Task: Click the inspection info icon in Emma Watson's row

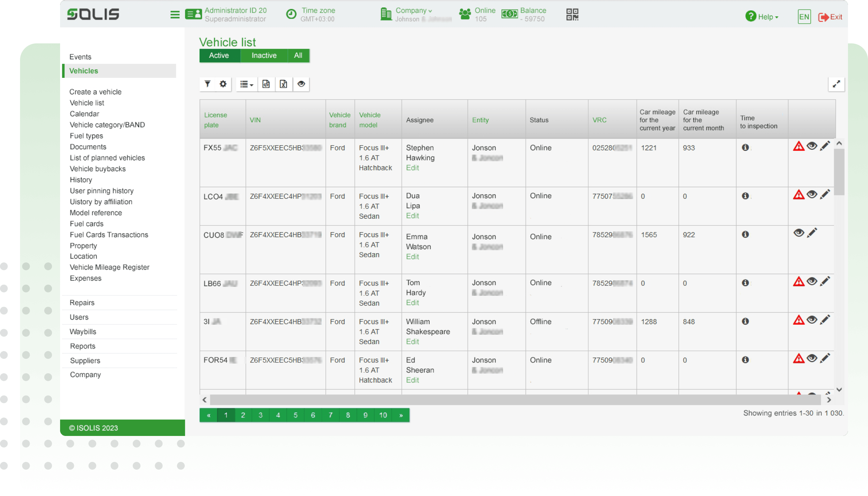Action: pyautogui.click(x=745, y=234)
